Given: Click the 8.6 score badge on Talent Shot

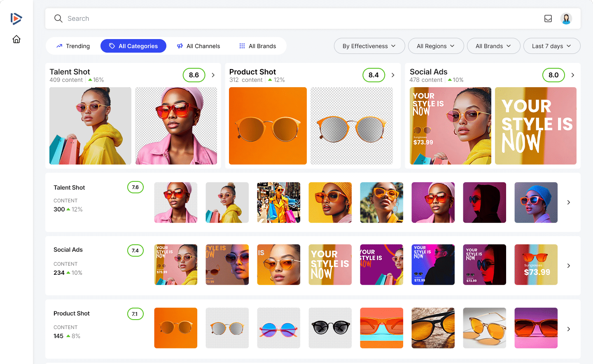Looking at the screenshot, I should coord(194,75).
